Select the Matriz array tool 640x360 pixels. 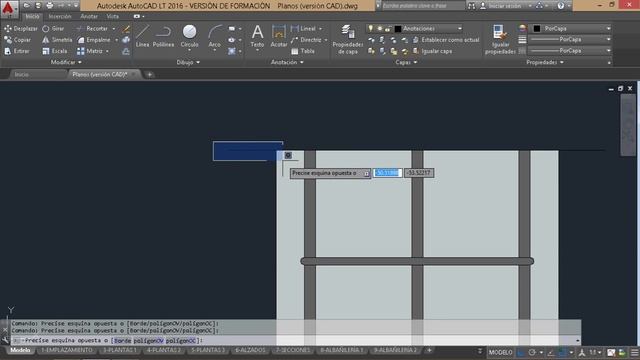coord(90,51)
